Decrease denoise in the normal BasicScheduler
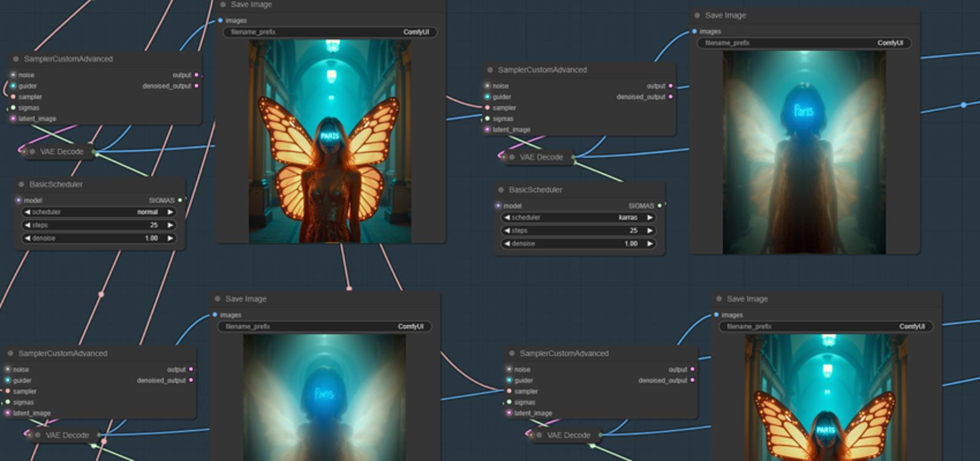Screen dimensions: 980x461 [x=27, y=238]
